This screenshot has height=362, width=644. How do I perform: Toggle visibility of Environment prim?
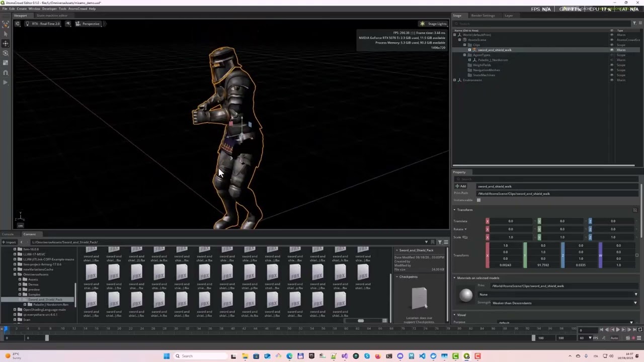coord(612,80)
